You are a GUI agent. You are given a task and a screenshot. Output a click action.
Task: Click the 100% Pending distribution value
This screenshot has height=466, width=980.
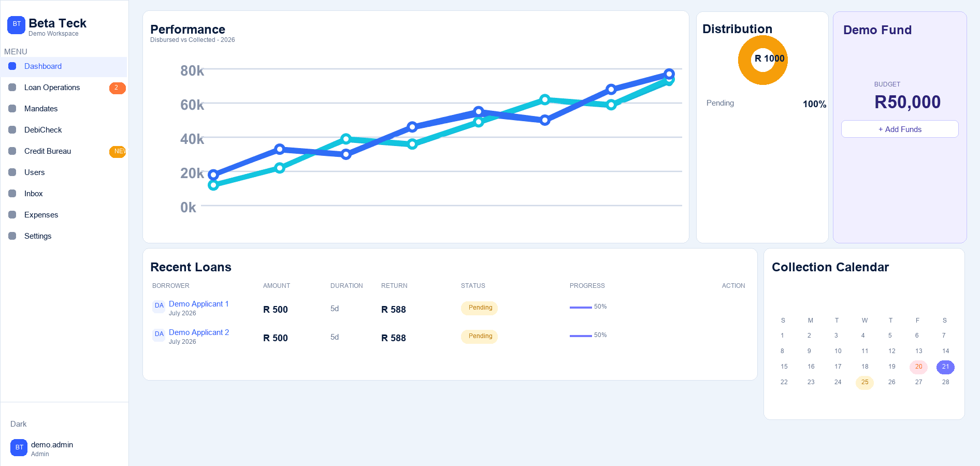pyautogui.click(x=814, y=104)
